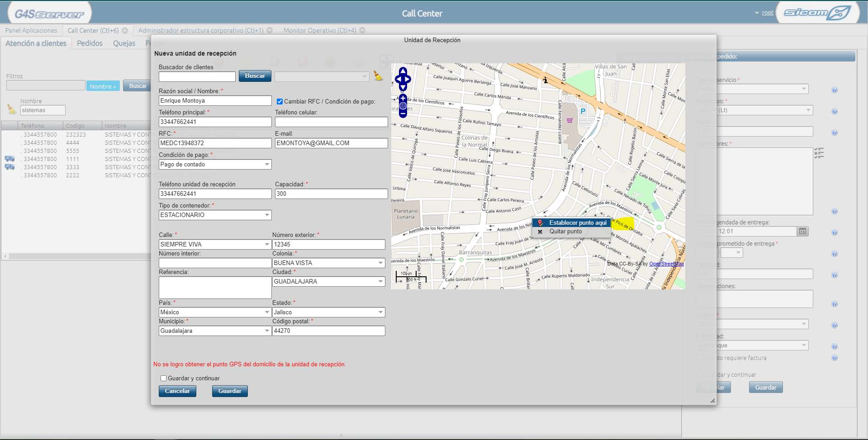Select Quitar punto from context menu
Viewport: 868px width, 440px height.
coord(572,232)
